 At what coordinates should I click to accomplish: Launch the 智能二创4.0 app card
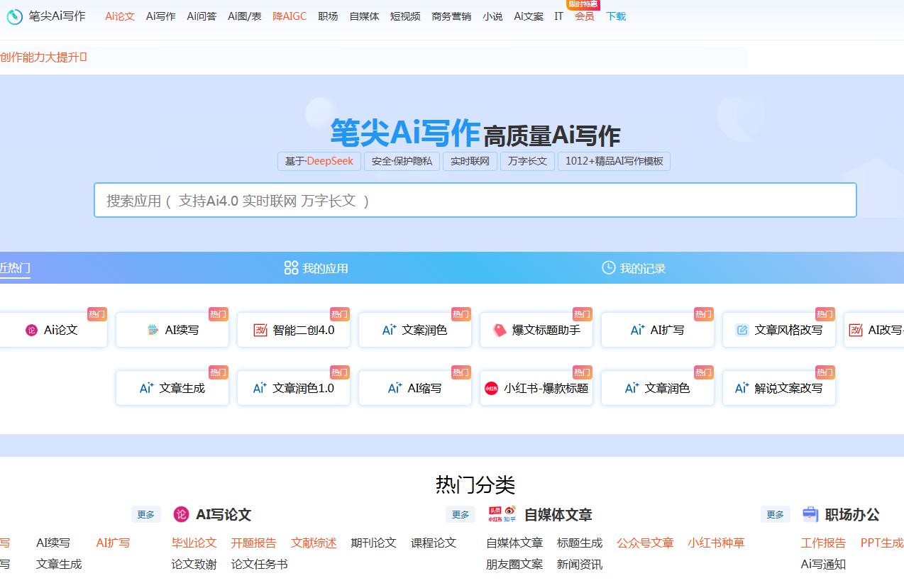[x=294, y=330]
